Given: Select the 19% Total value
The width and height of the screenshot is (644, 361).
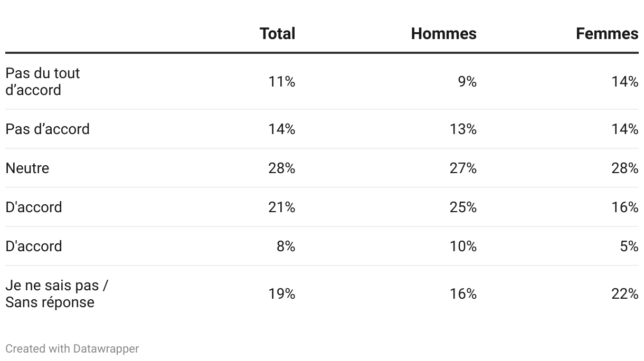Looking at the screenshot, I should click(282, 293).
